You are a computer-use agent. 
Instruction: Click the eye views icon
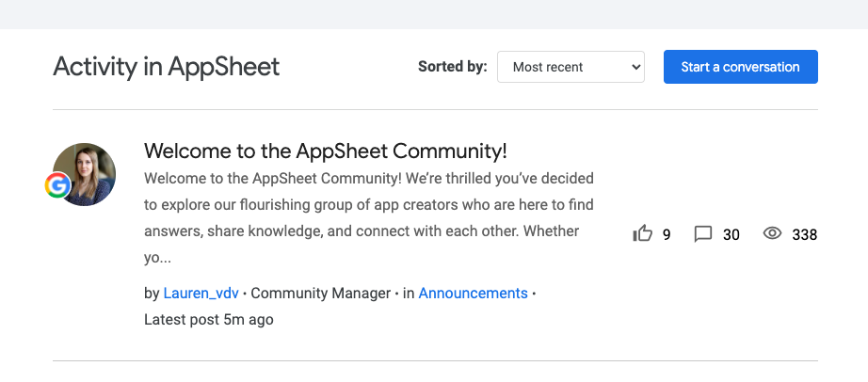tap(772, 233)
